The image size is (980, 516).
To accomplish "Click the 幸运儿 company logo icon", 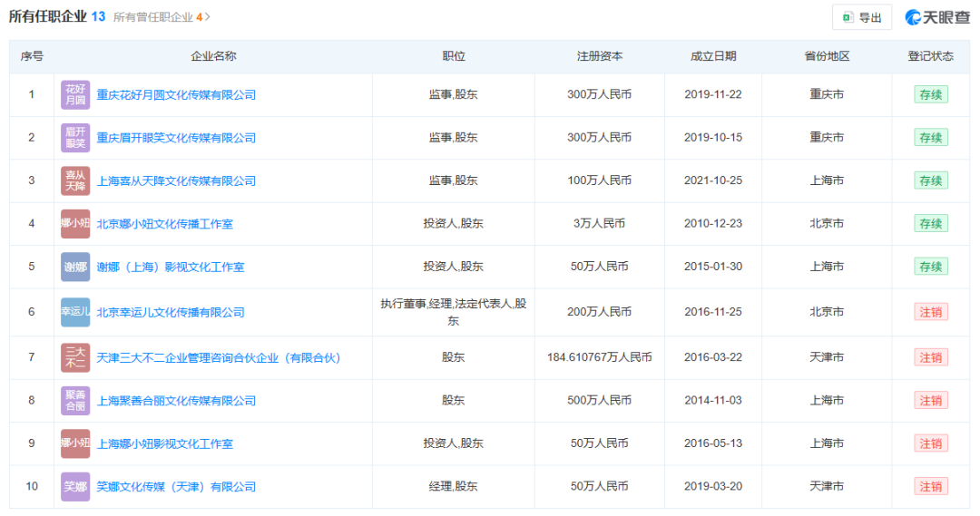I will [x=75, y=312].
